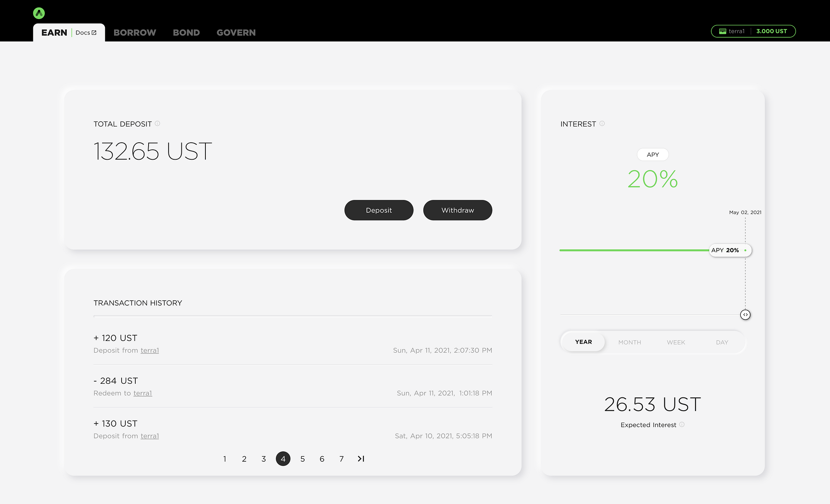Click info icon next to Interest heading
Viewport: 830px width, 504px height.
[602, 124]
